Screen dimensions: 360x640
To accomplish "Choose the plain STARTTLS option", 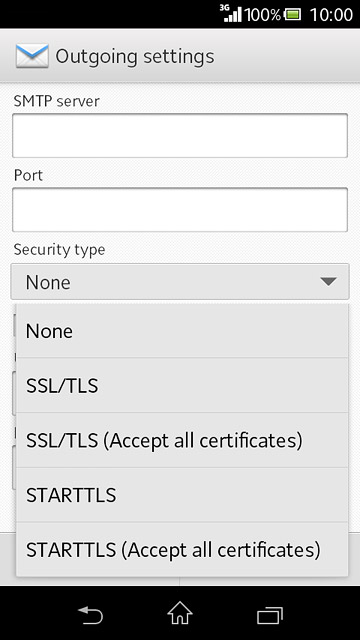I will point(182,495).
